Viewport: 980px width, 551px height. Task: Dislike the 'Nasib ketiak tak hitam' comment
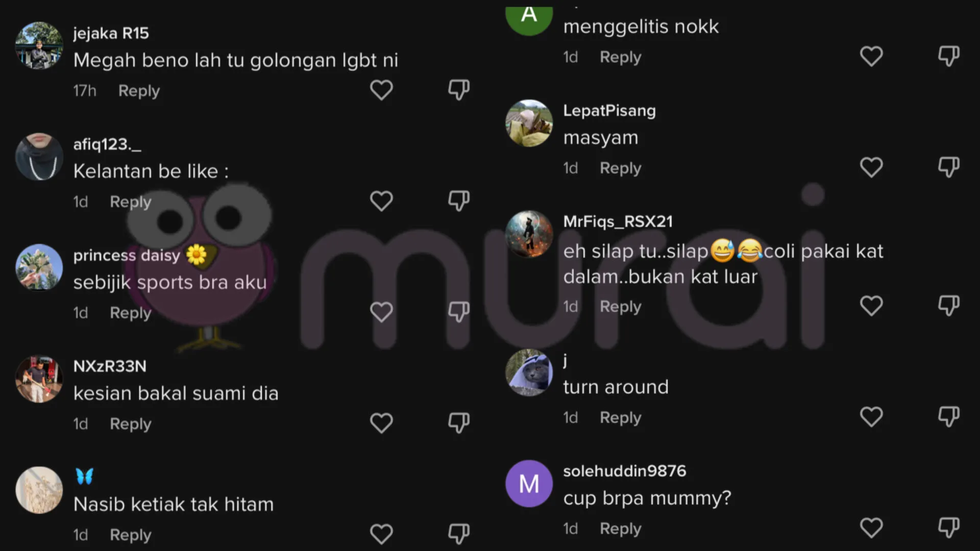[x=459, y=534]
